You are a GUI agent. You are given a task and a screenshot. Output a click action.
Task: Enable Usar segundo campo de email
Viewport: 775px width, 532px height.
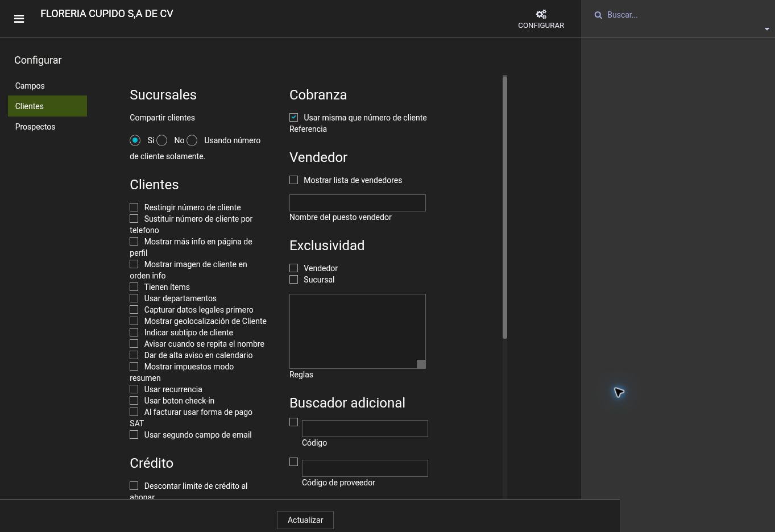coord(134,435)
